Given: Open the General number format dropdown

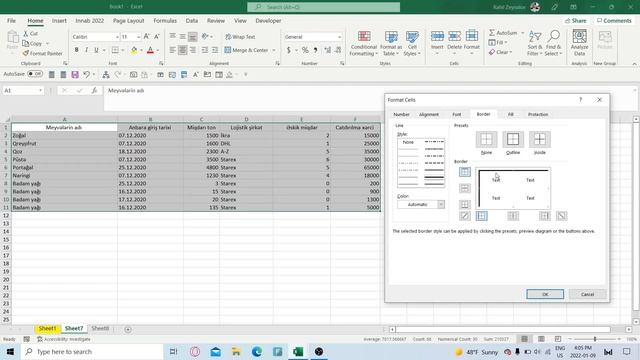Looking at the screenshot, I should pyautogui.click(x=339, y=37).
